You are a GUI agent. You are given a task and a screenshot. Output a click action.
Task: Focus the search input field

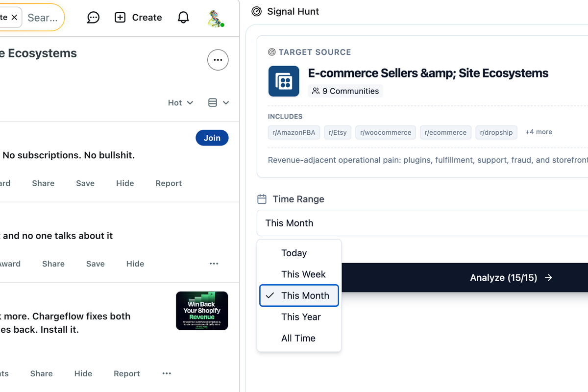pyautogui.click(x=43, y=18)
